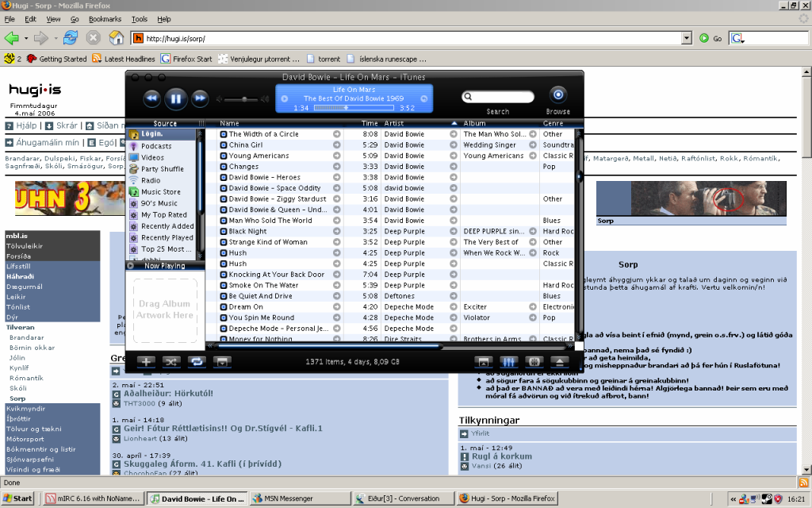The height and width of the screenshot is (508, 812).
Task: Open the Getting Started bookmark
Action: [57, 59]
